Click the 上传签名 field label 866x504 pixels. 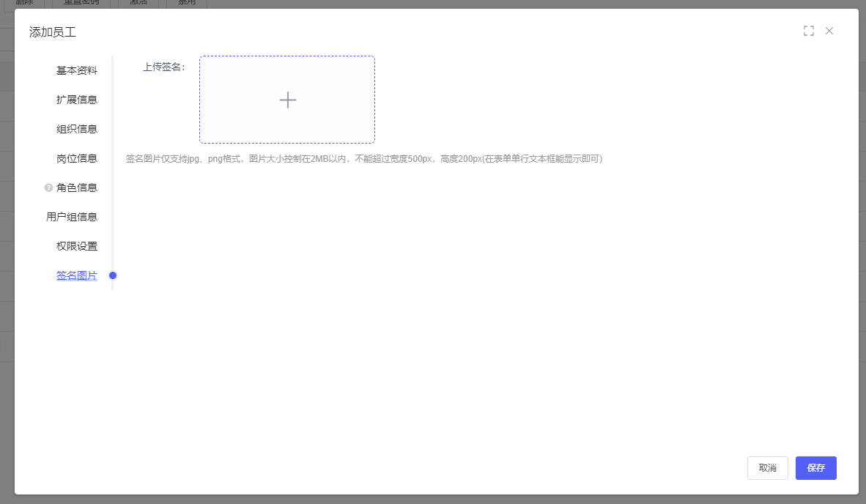point(164,67)
